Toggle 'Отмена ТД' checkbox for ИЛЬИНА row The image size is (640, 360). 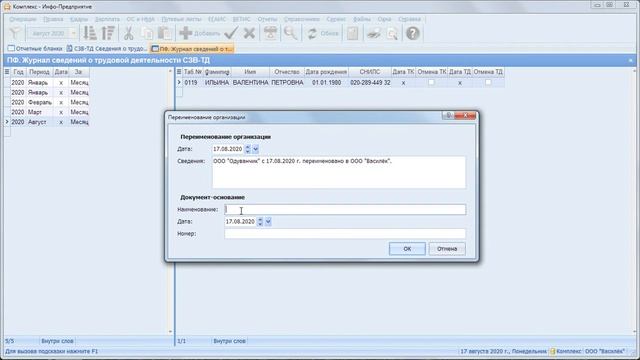click(488, 82)
